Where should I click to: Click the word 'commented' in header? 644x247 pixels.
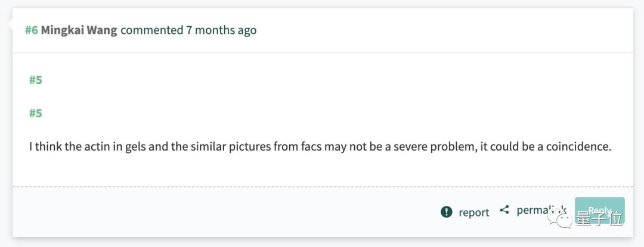(151, 30)
